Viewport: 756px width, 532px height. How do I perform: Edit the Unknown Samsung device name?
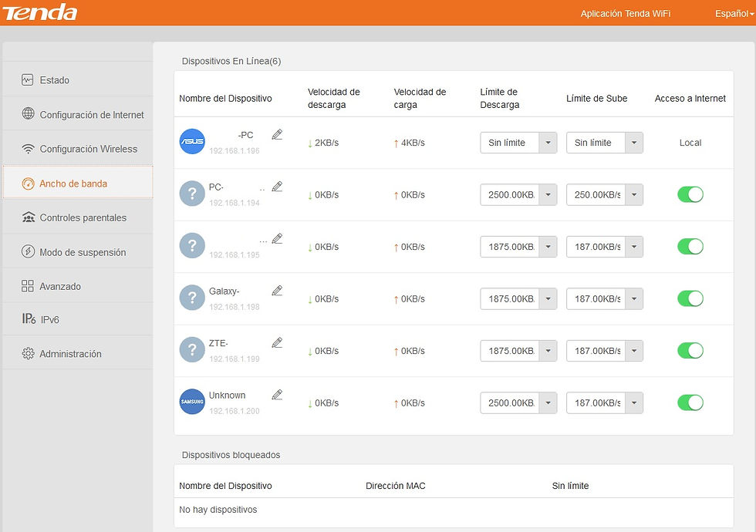tap(277, 395)
